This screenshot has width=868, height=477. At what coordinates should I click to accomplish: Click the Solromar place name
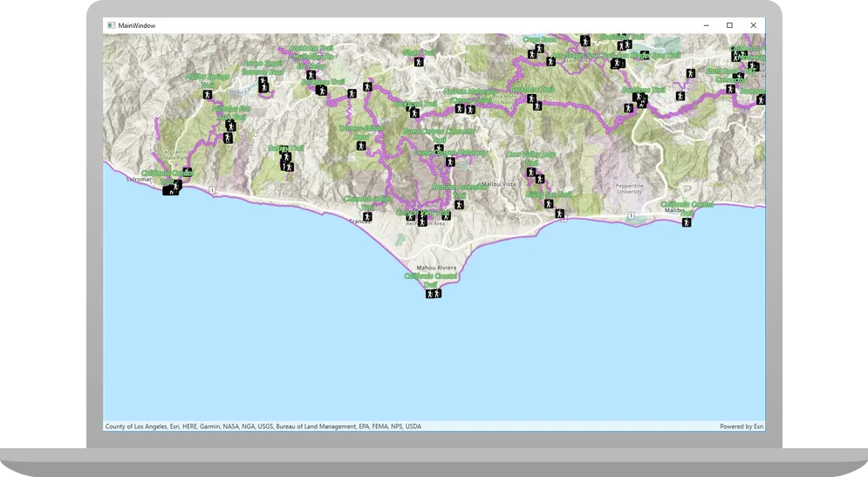pos(139,180)
